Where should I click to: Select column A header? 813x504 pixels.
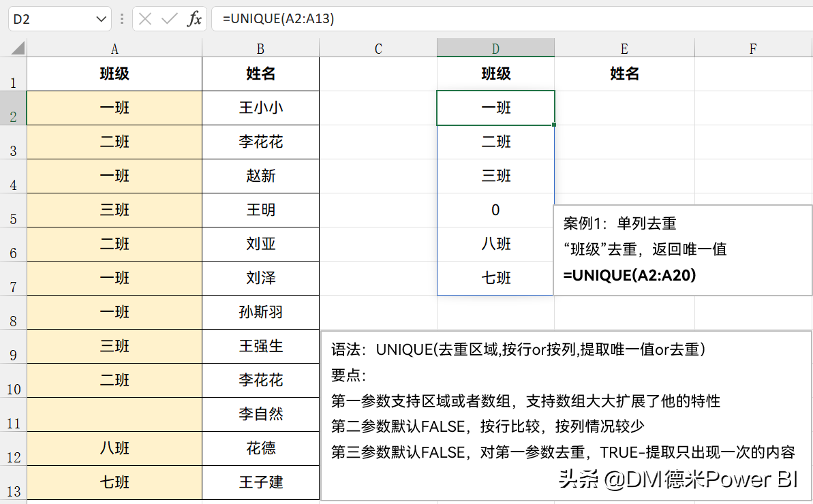[114, 48]
